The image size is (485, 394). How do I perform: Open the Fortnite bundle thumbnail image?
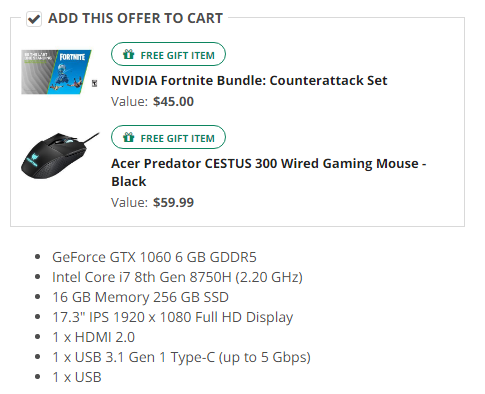(x=56, y=72)
